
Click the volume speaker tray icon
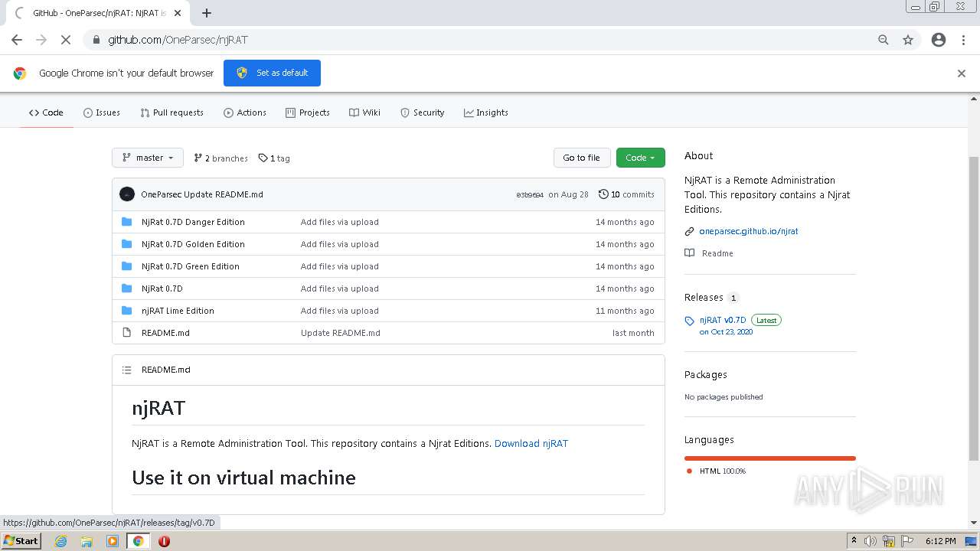coord(871,541)
